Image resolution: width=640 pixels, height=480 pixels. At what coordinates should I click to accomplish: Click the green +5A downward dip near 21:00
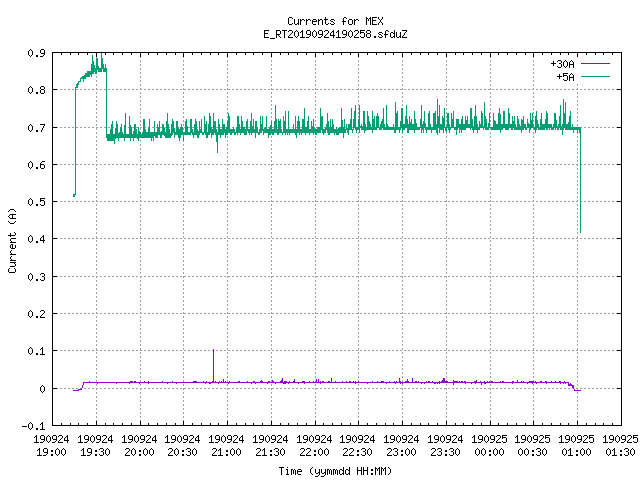coord(217,143)
